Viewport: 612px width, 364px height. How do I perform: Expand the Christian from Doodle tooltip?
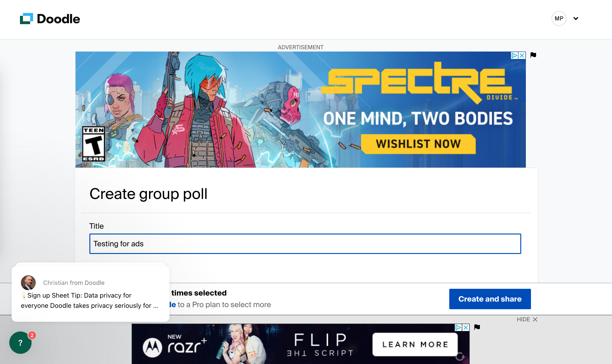[x=91, y=292]
